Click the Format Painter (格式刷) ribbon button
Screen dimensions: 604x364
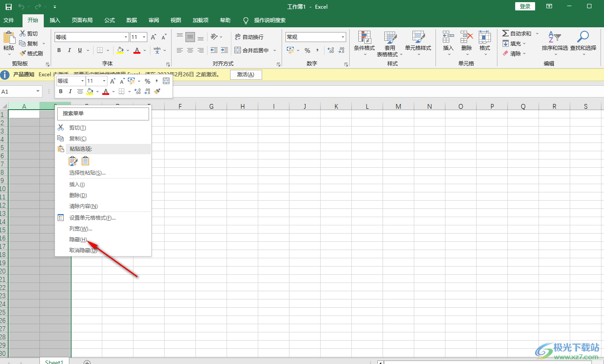[x=31, y=53]
